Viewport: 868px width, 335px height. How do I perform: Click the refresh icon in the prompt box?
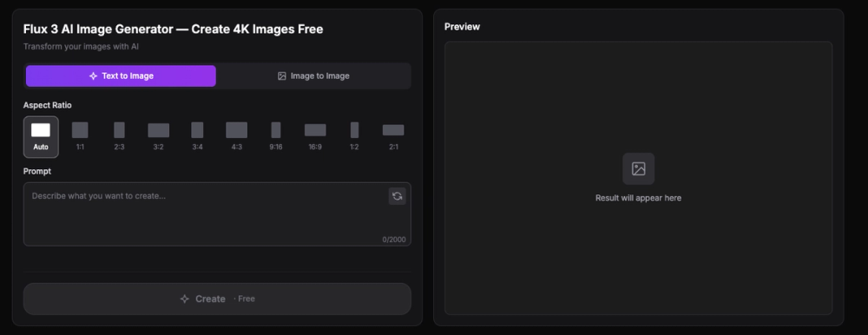[x=397, y=196]
